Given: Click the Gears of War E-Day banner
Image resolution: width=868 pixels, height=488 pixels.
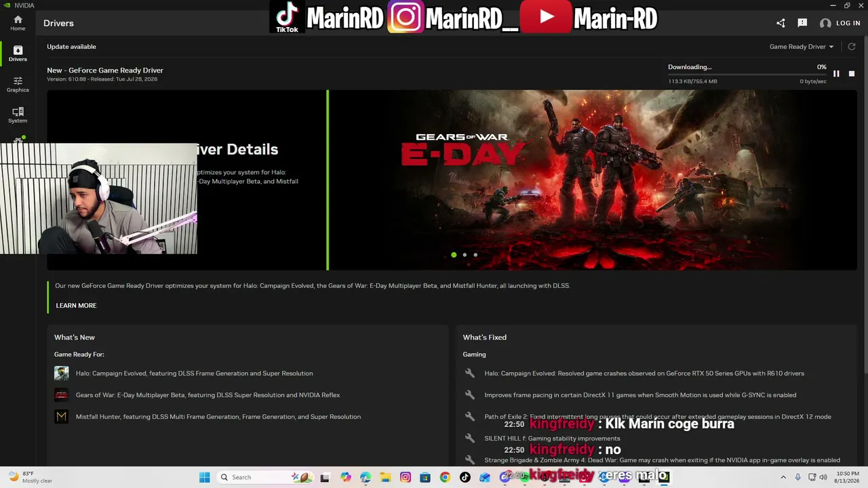Looking at the screenshot, I should coord(593,180).
